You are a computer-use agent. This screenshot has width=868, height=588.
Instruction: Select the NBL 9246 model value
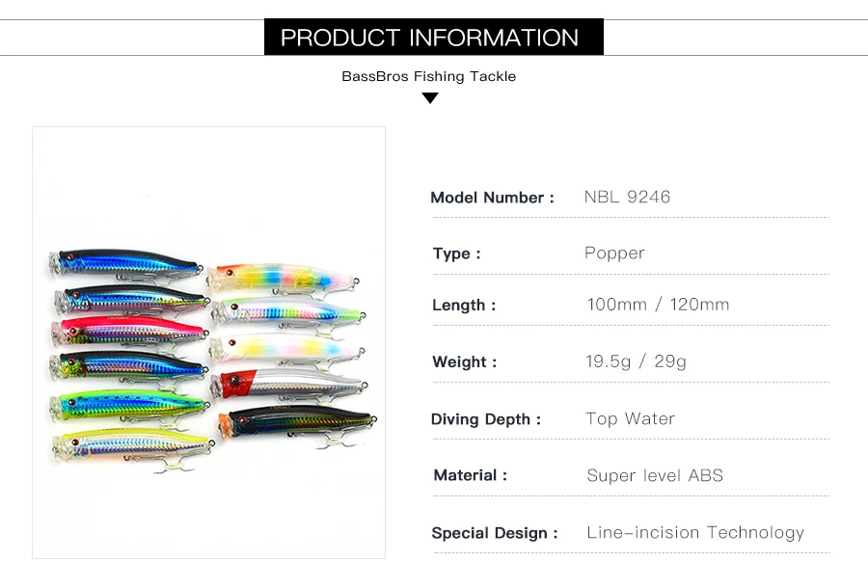pos(627,198)
